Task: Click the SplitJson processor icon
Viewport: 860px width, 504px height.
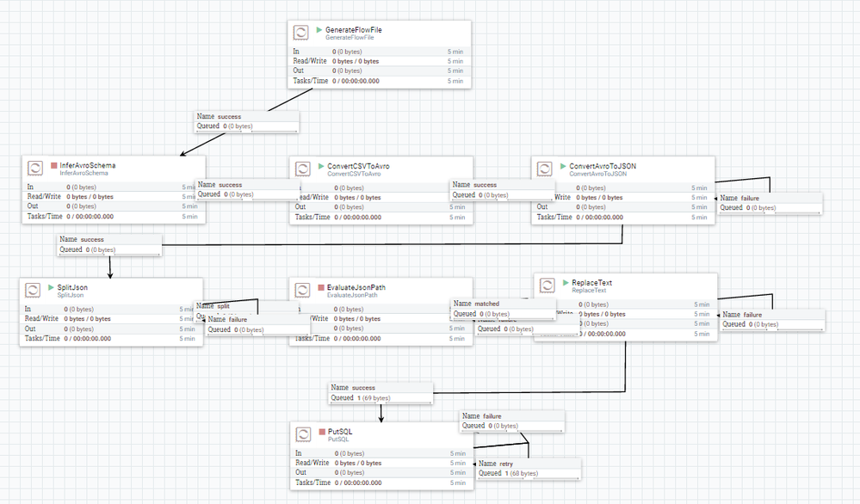Action: coord(33,290)
